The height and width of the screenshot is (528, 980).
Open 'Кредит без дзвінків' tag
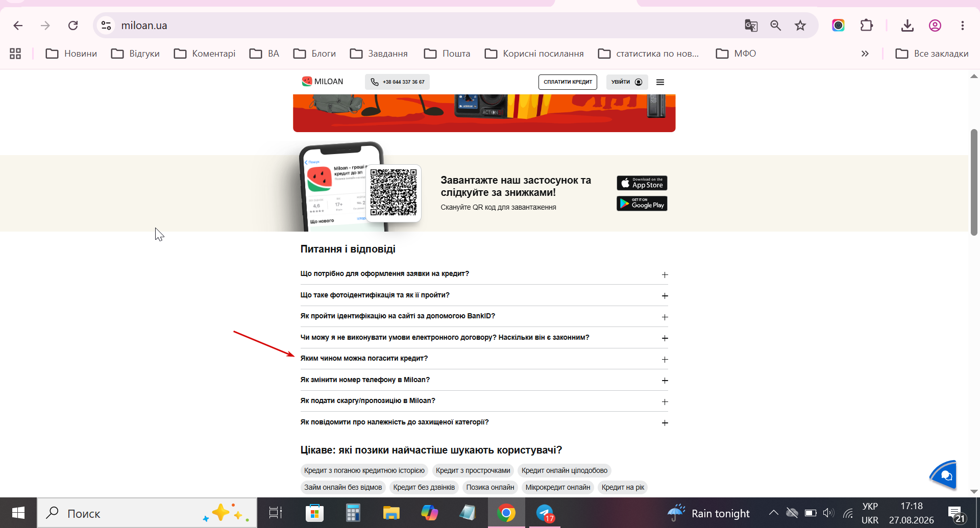(424, 487)
